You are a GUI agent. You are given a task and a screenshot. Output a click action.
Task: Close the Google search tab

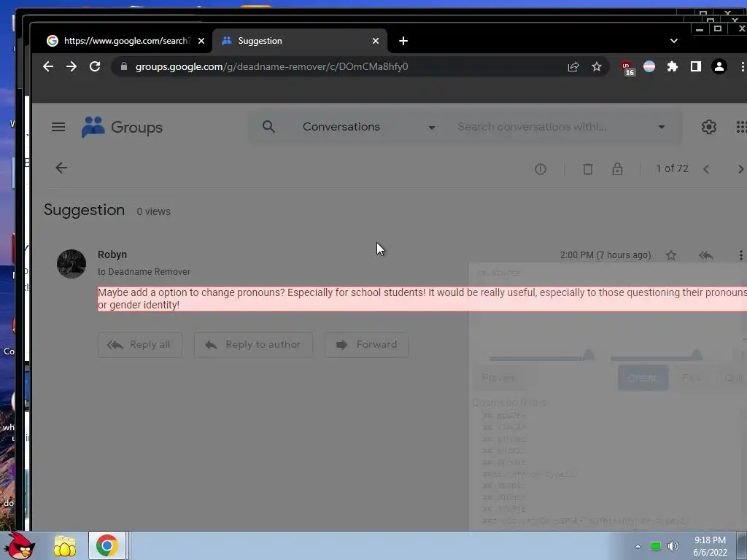pos(201,41)
